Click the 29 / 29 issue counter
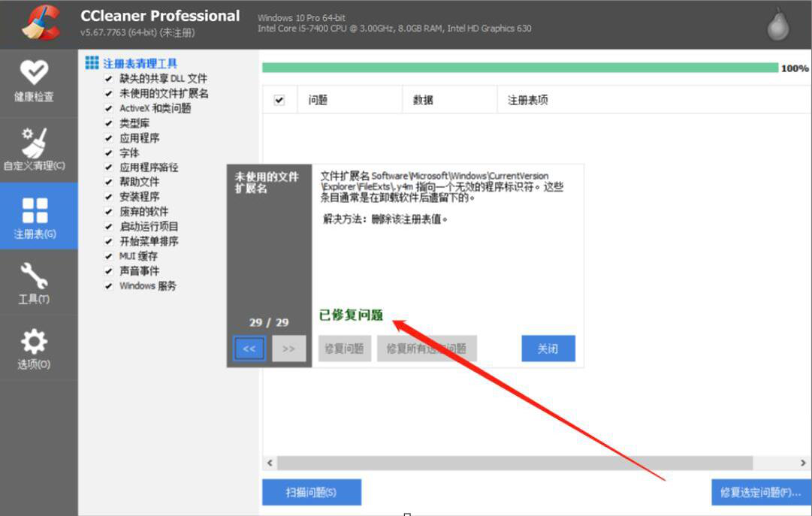812x516 pixels. click(269, 322)
